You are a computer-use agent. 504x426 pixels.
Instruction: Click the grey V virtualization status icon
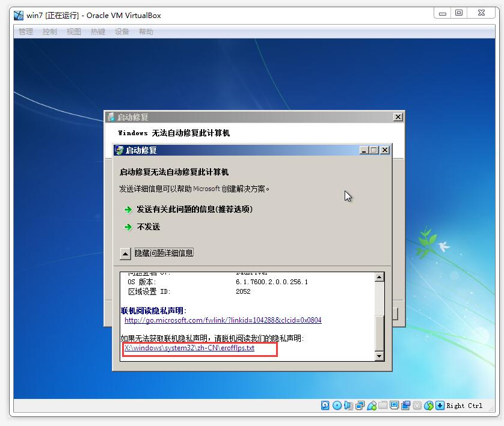point(417,406)
